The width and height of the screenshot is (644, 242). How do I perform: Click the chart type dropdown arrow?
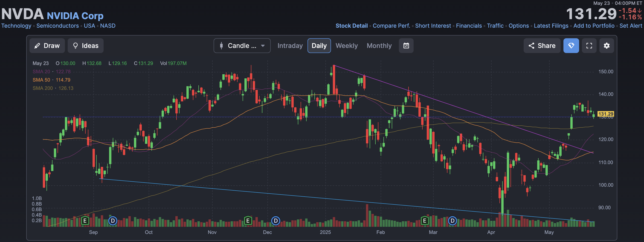(x=263, y=46)
